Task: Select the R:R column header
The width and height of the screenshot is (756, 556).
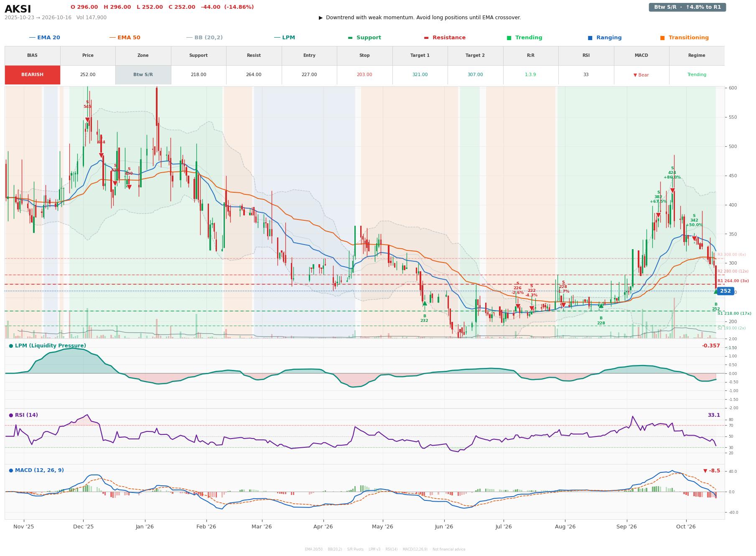Action: 531,56
